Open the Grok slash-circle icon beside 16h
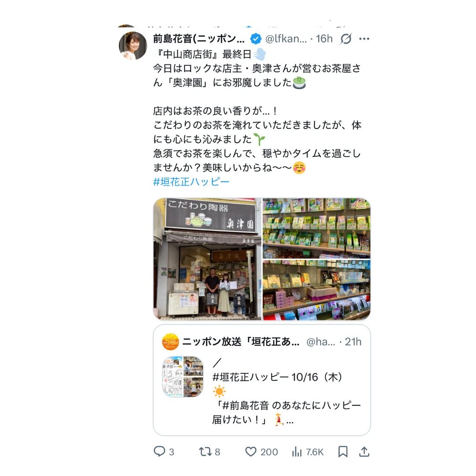The width and height of the screenshot is (476, 476). pos(346,39)
